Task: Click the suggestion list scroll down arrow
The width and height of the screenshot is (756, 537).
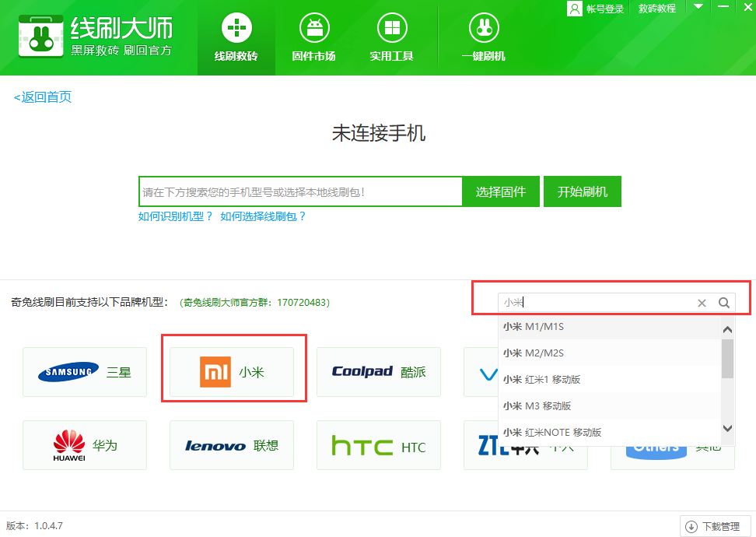Action: (x=727, y=428)
